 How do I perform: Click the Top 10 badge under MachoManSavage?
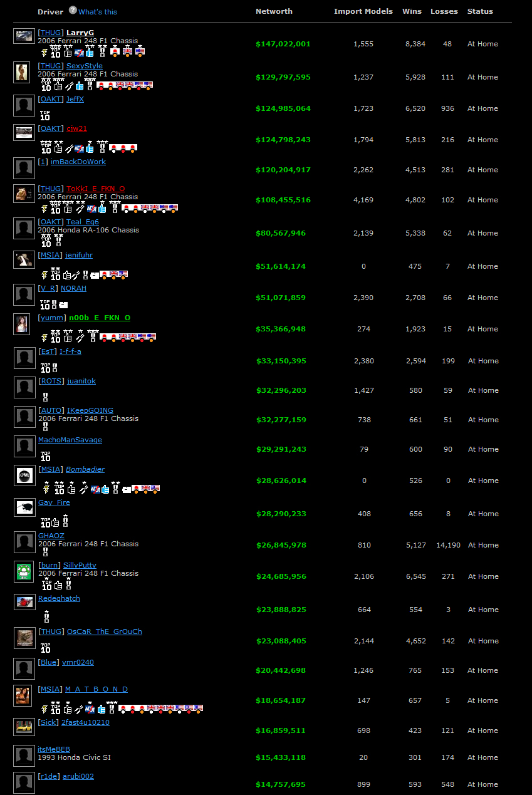coord(45,456)
